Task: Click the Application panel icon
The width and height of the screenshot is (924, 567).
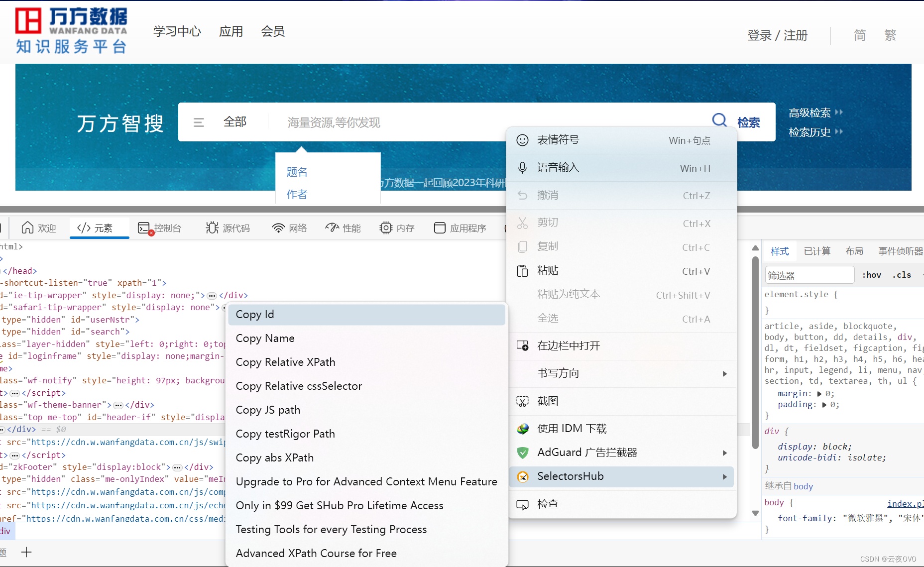Action: click(x=440, y=227)
